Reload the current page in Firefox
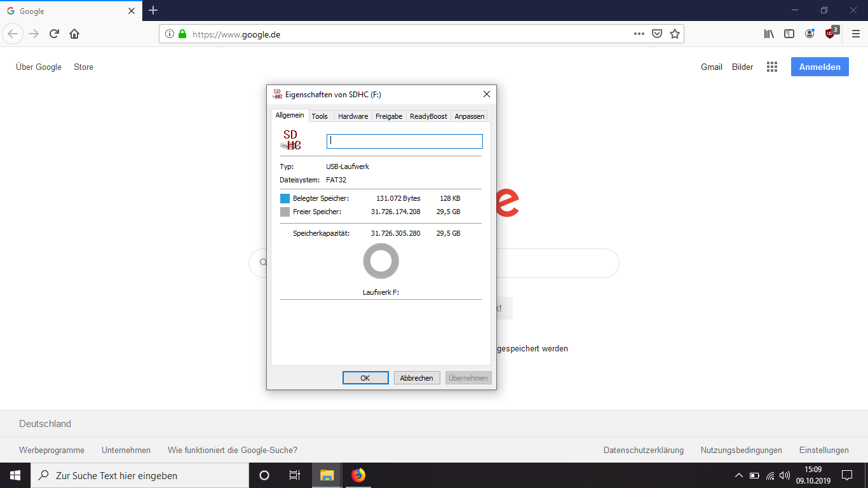This screenshot has width=868, height=488. pos(53,34)
